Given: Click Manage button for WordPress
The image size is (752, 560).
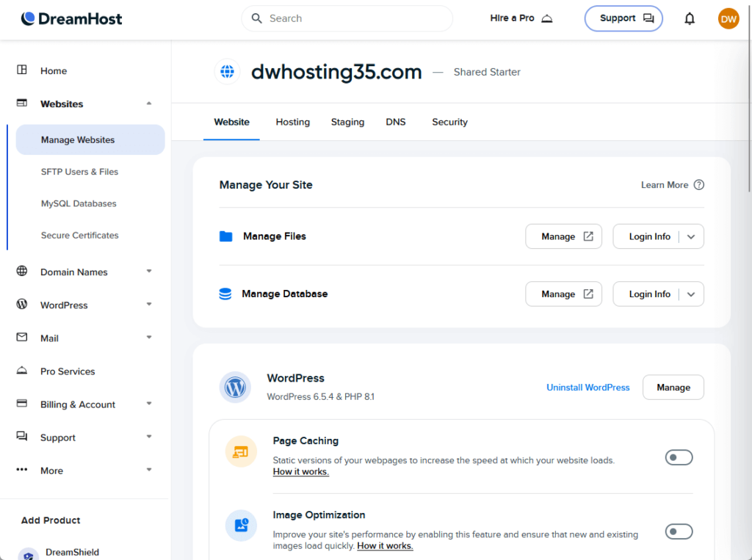Looking at the screenshot, I should pos(673,388).
